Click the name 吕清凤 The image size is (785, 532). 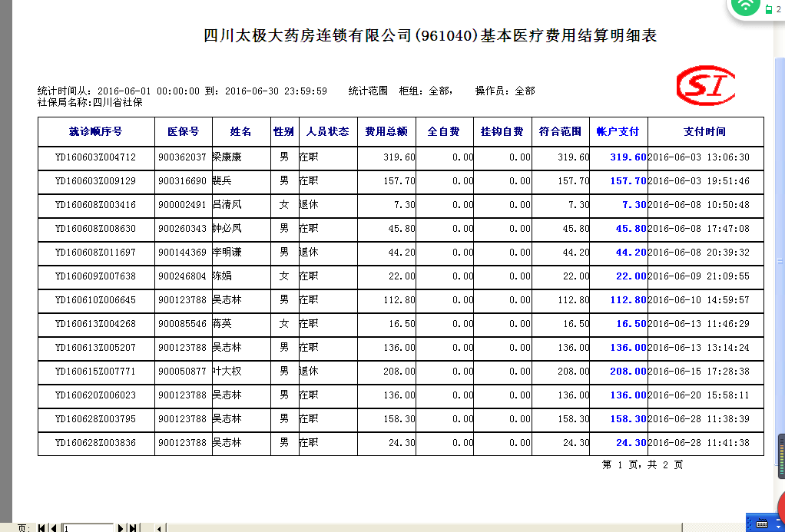click(x=227, y=205)
